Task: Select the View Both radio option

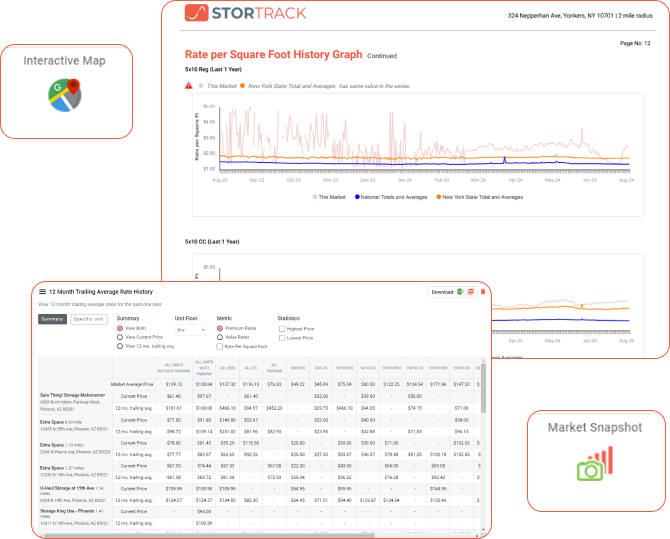Action: [121, 328]
